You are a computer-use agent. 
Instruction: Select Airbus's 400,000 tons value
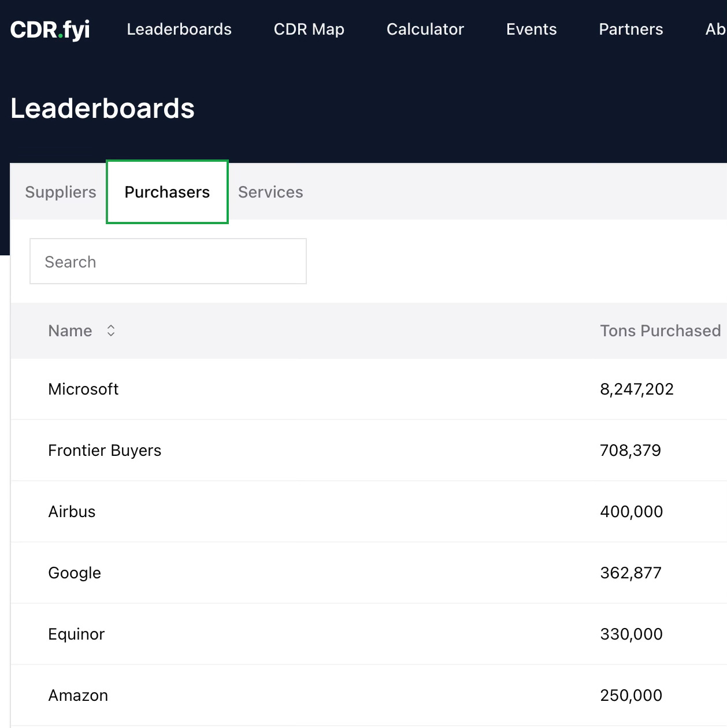(x=632, y=511)
